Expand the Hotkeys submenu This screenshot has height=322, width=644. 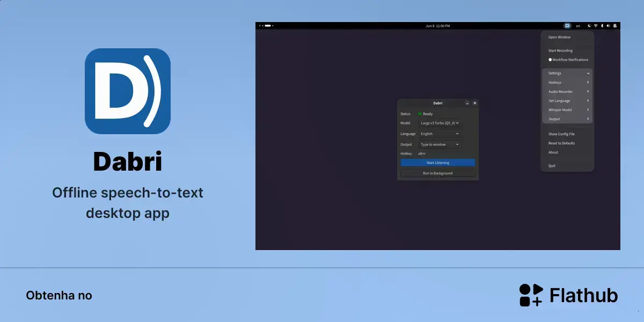[x=567, y=82]
